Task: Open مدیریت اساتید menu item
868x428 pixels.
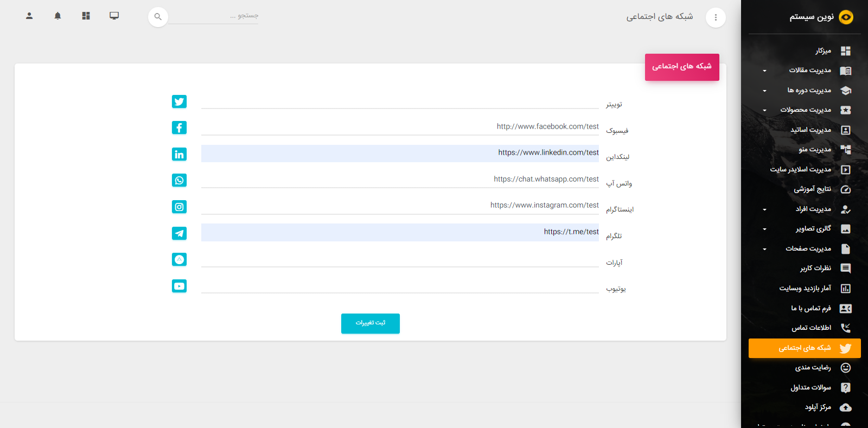Action: (x=805, y=130)
